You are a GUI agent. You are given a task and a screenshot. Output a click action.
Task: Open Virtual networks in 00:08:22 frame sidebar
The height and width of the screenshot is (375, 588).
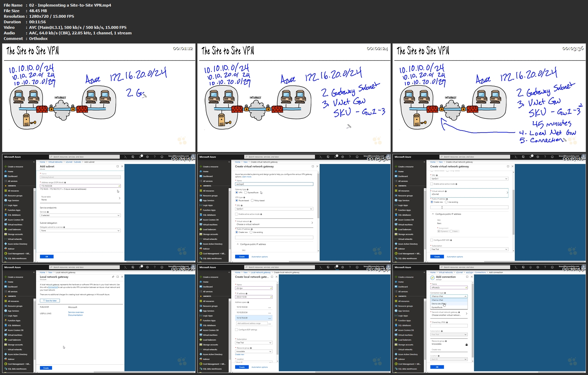[13, 350]
